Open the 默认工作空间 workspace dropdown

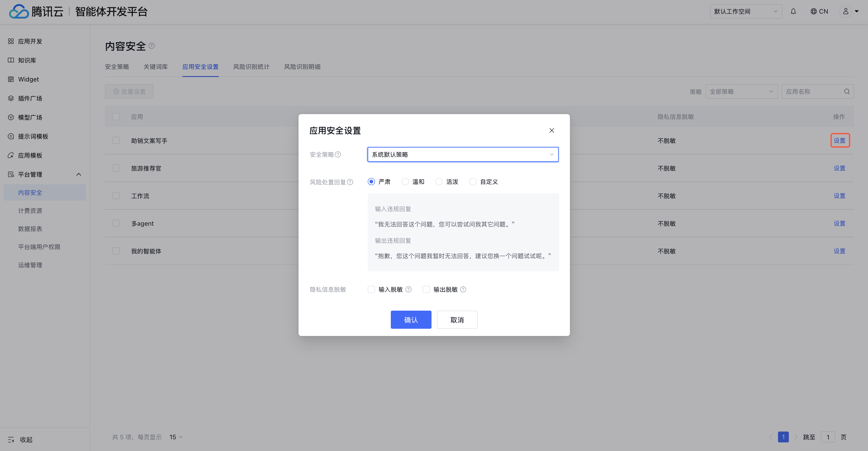click(x=746, y=12)
